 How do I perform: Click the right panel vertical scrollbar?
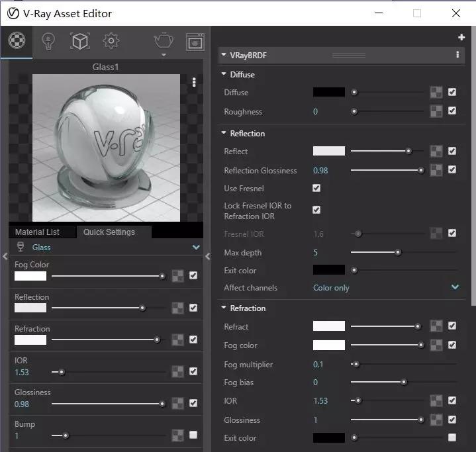(473, 167)
